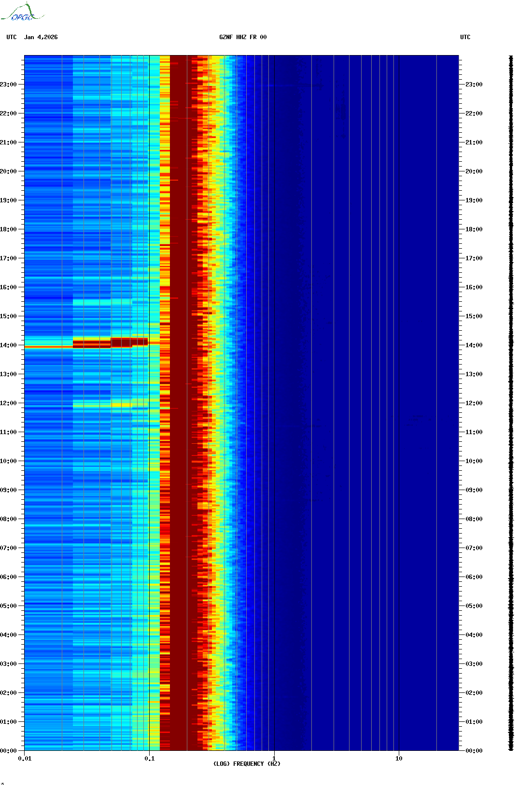The image size is (532, 789).
Task: Click the 17:00 label on the right axis
Action: pos(474,258)
